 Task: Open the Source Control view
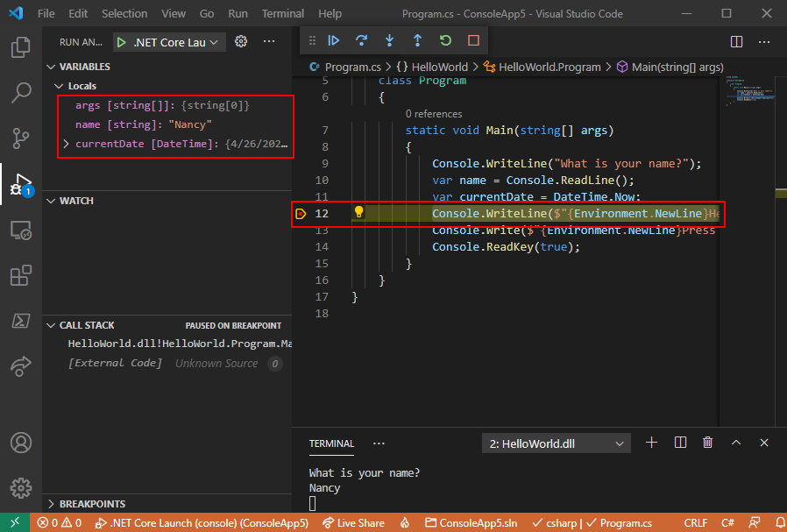21,138
